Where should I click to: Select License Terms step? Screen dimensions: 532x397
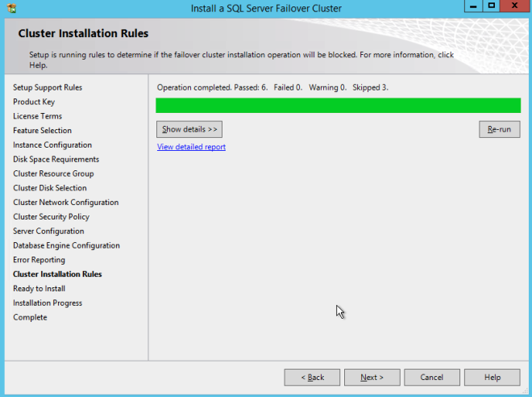click(38, 116)
